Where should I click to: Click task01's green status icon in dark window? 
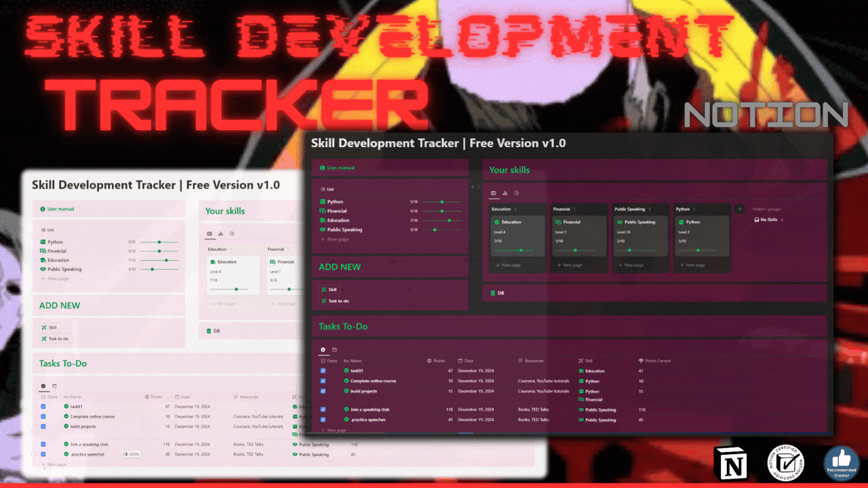tap(346, 371)
